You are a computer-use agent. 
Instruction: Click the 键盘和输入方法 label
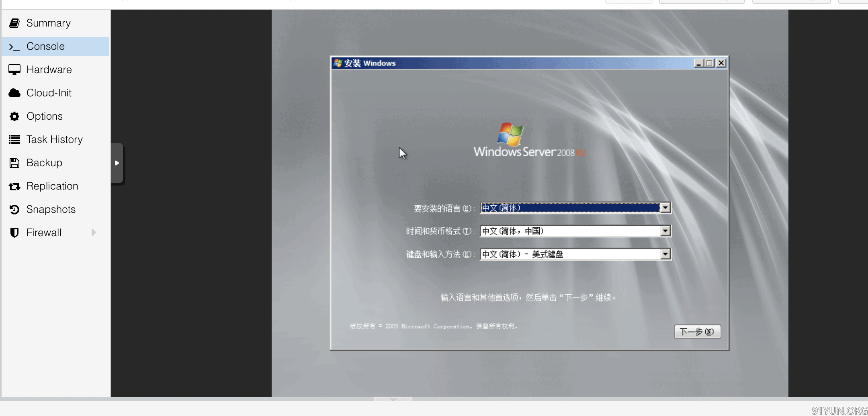[x=440, y=255]
